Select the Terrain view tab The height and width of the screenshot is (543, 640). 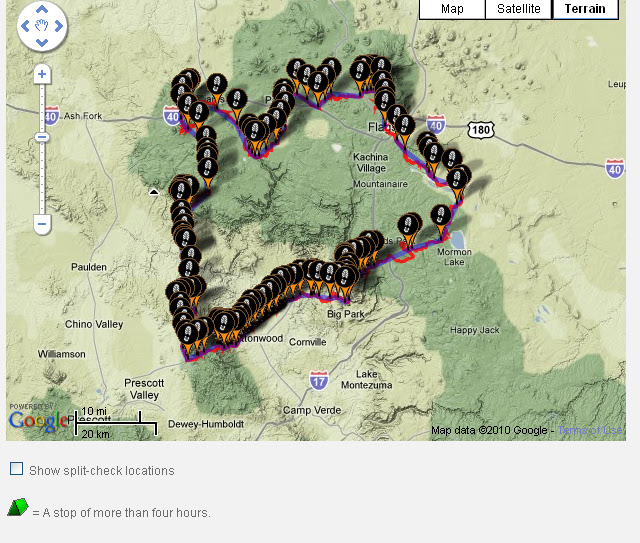coord(585,9)
